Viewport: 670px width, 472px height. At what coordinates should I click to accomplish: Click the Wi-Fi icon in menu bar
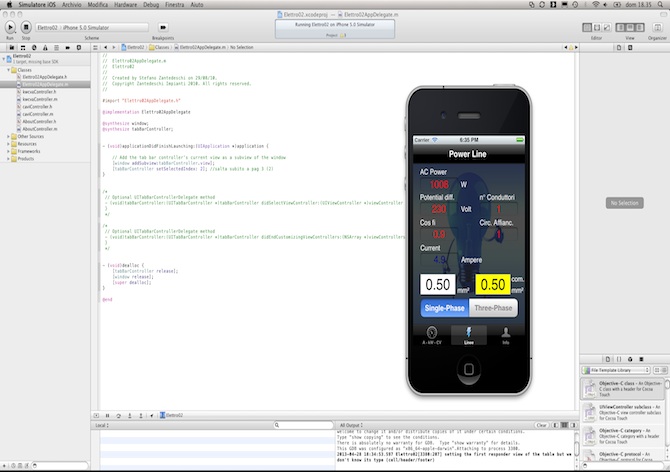pos(595,5)
